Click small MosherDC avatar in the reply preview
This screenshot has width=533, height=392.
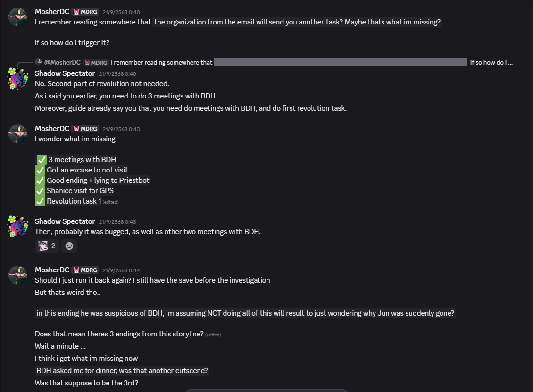[39, 62]
